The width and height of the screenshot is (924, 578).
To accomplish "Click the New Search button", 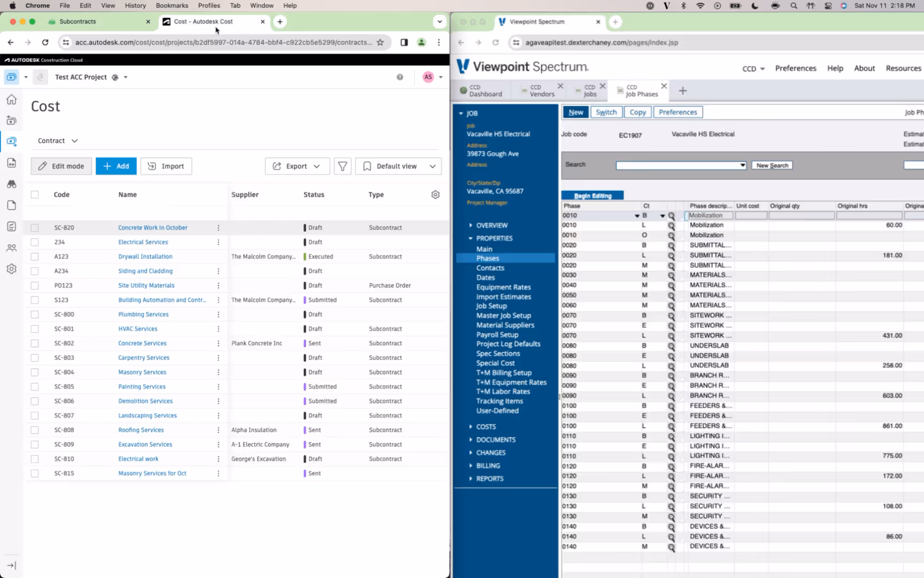I will click(x=772, y=165).
